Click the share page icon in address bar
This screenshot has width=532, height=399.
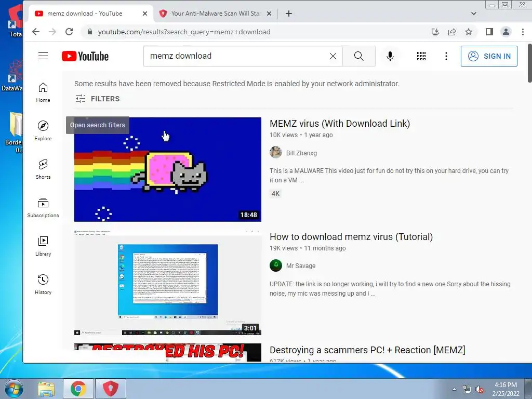click(451, 32)
